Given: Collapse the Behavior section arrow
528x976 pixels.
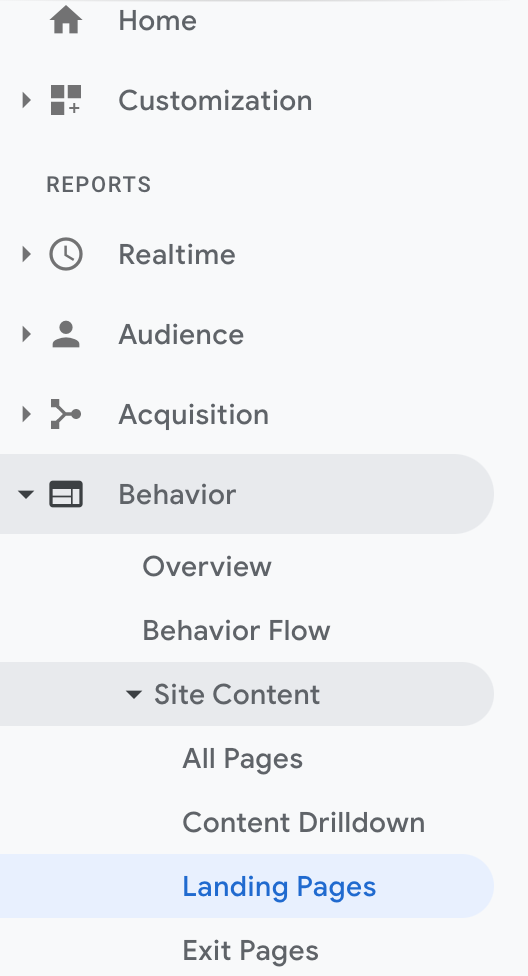Looking at the screenshot, I should pyautogui.click(x=26, y=495).
